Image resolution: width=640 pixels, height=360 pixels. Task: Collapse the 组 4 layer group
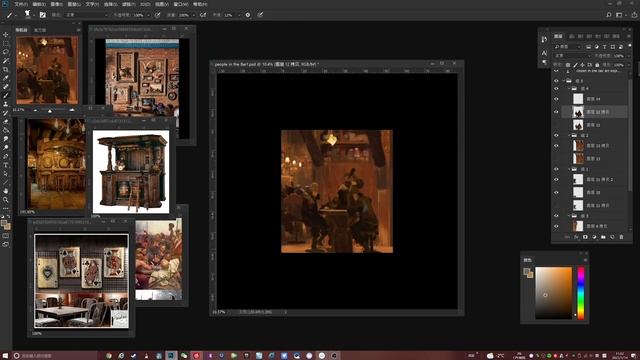coord(569,88)
